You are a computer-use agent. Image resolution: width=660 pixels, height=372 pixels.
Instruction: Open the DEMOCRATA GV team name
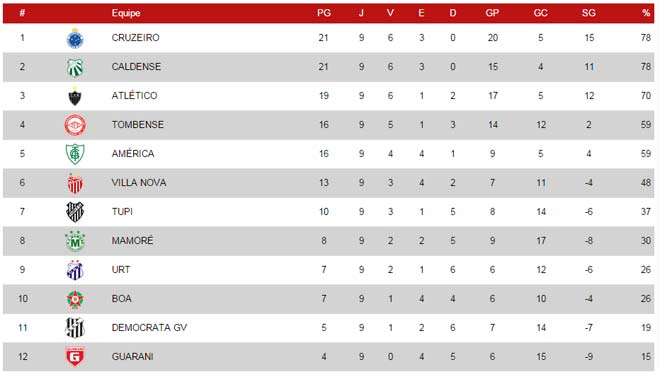click(x=149, y=328)
